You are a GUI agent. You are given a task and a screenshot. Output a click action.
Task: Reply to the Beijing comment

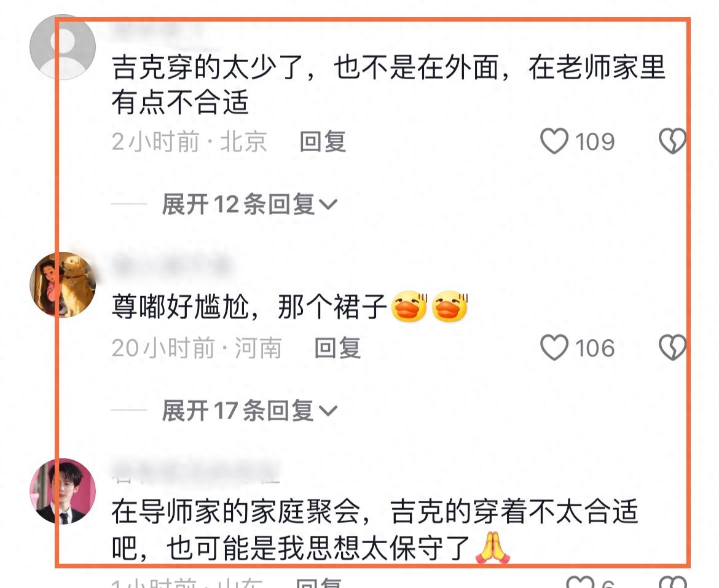pyautogui.click(x=323, y=141)
